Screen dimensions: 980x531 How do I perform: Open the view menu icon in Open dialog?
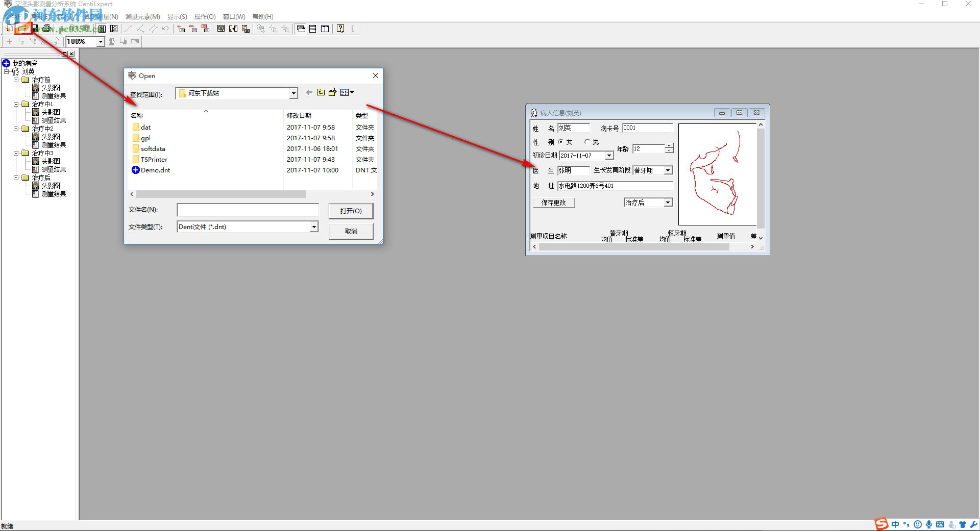point(347,92)
